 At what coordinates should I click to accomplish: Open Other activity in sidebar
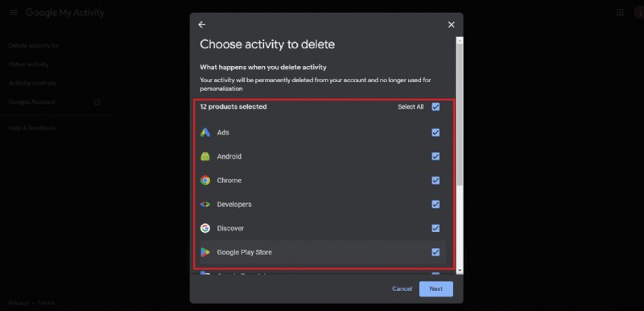click(28, 64)
